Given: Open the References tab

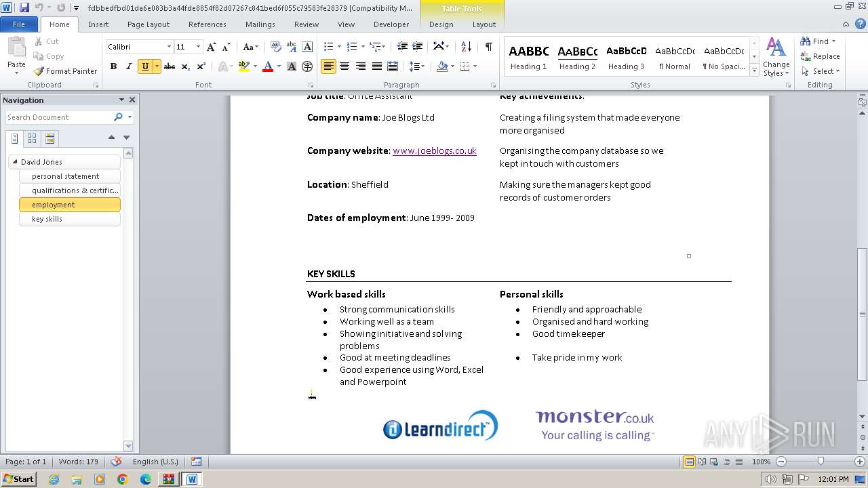Looking at the screenshot, I should tap(208, 24).
